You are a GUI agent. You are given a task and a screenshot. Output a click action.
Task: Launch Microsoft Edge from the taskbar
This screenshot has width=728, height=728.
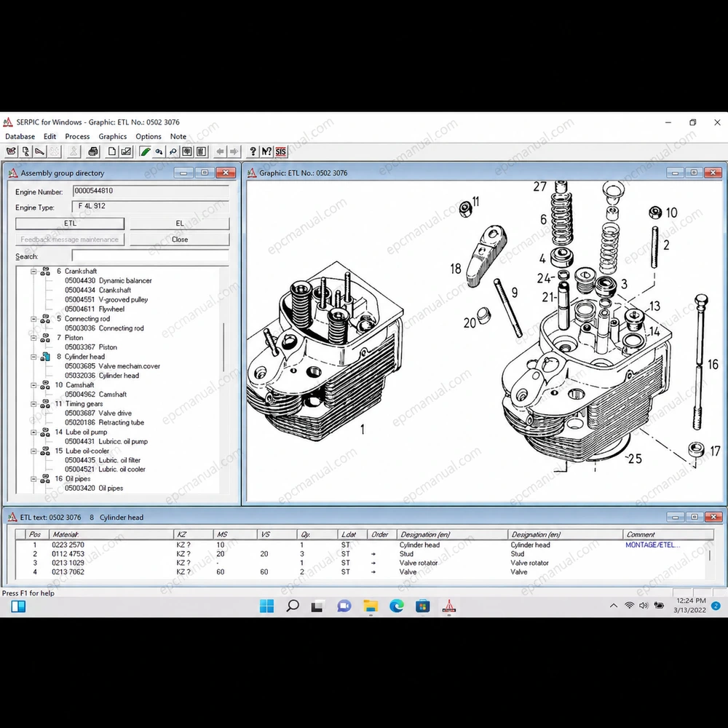coord(397,606)
